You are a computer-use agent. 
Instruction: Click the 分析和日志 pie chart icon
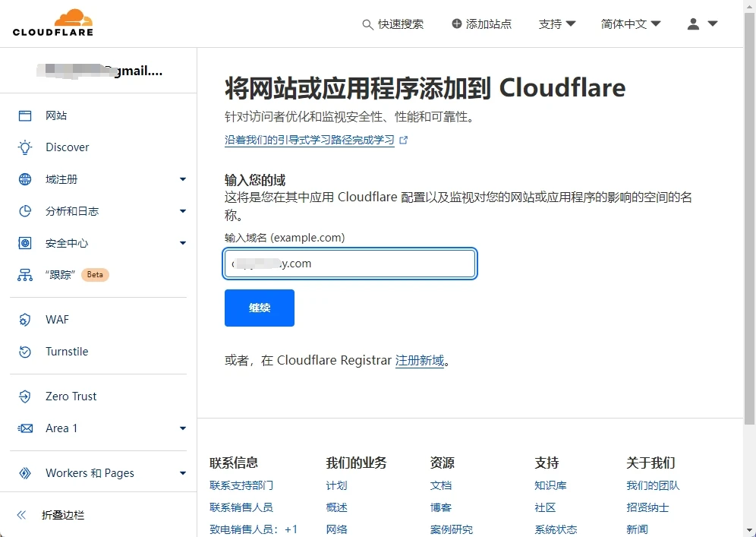[x=25, y=211]
